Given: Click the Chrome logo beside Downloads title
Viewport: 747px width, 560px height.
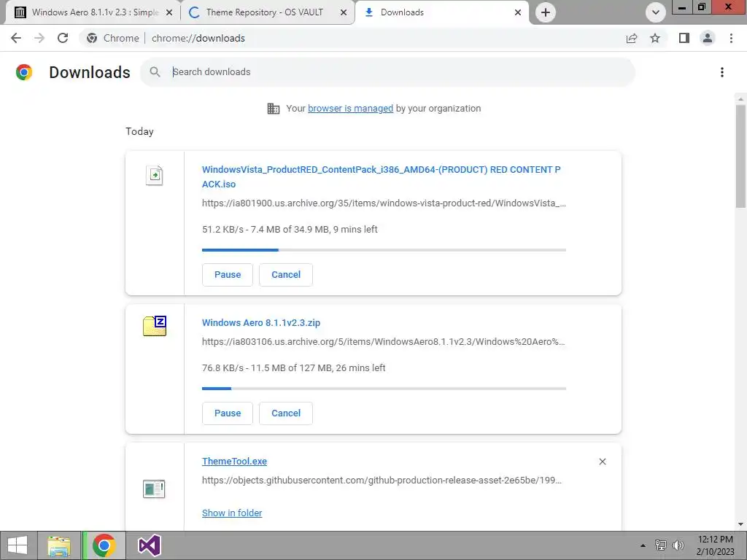Looking at the screenshot, I should pos(24,72).
